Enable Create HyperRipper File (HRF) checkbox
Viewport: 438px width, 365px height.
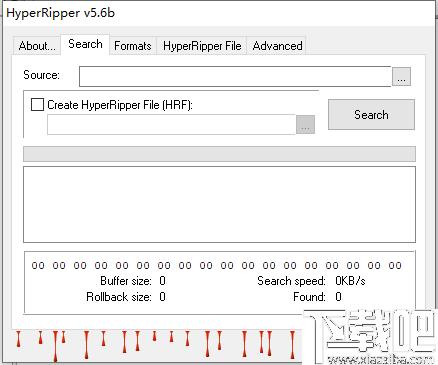click(x=37, y=105)
